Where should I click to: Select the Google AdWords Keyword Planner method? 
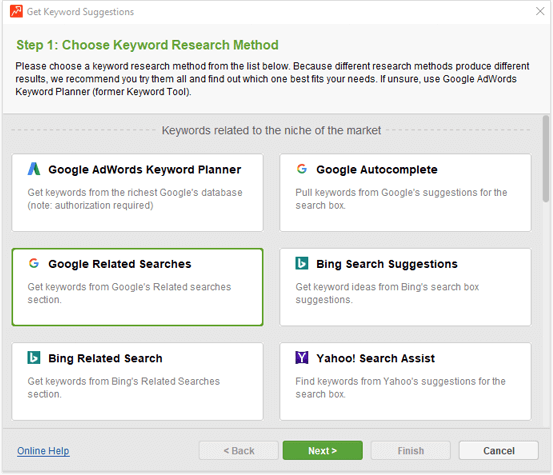[138, 193]
